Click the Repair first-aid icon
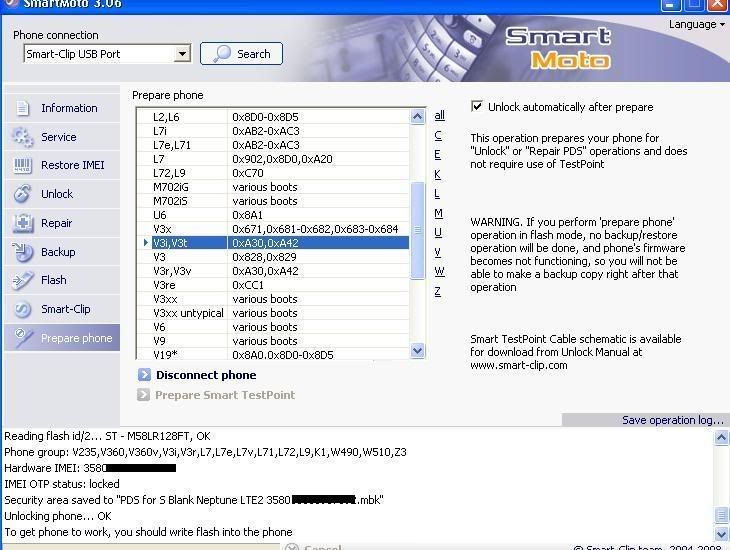This screenshot has width=730, height=550. click(x=22, y=223)
